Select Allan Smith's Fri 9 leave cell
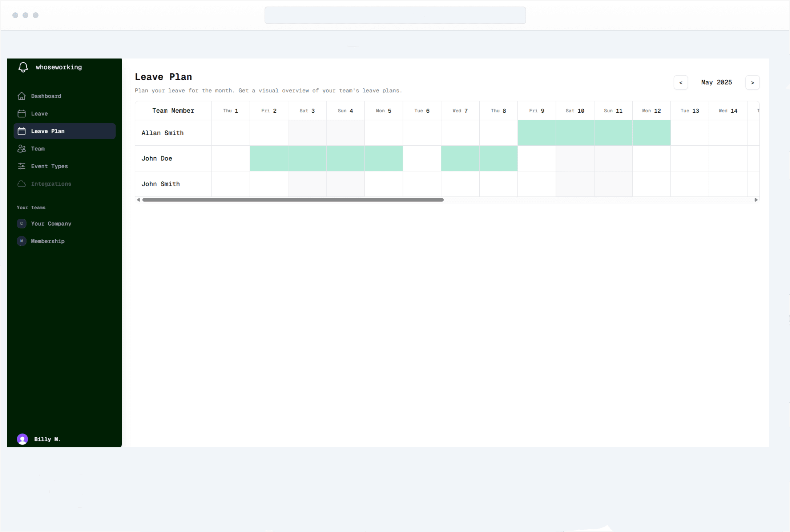Viewport: 790px width, 532px height. [x=536, y=133]
